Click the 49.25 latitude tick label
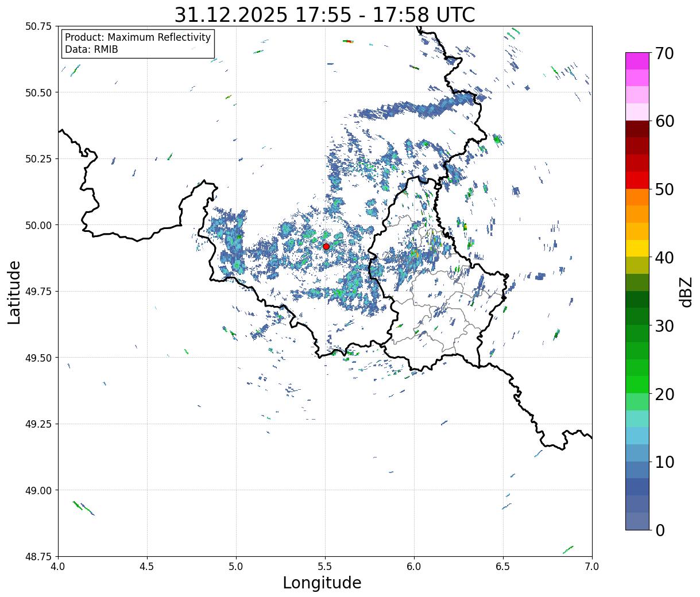 point(38,424)
